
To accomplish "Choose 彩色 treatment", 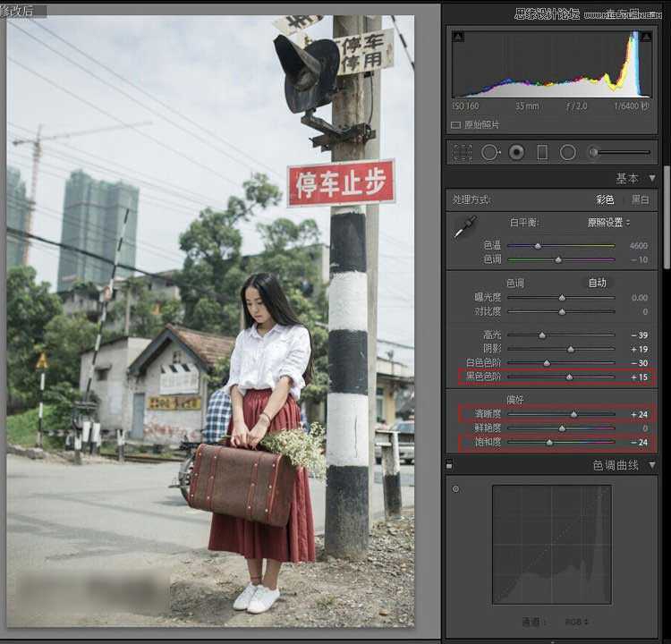I will (x=605, y=199).
